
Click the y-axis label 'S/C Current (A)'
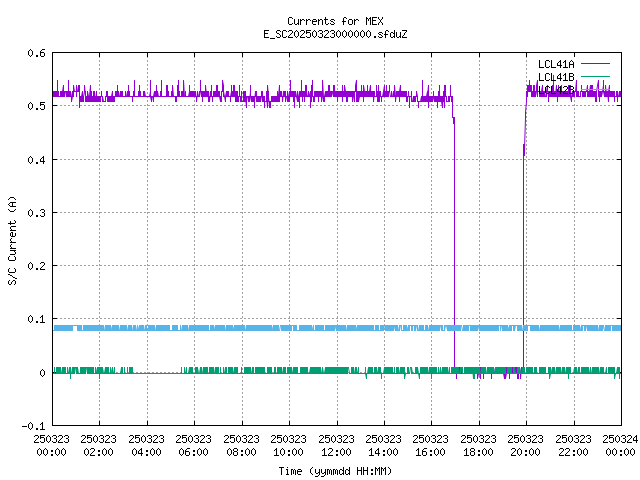(13, 240)
